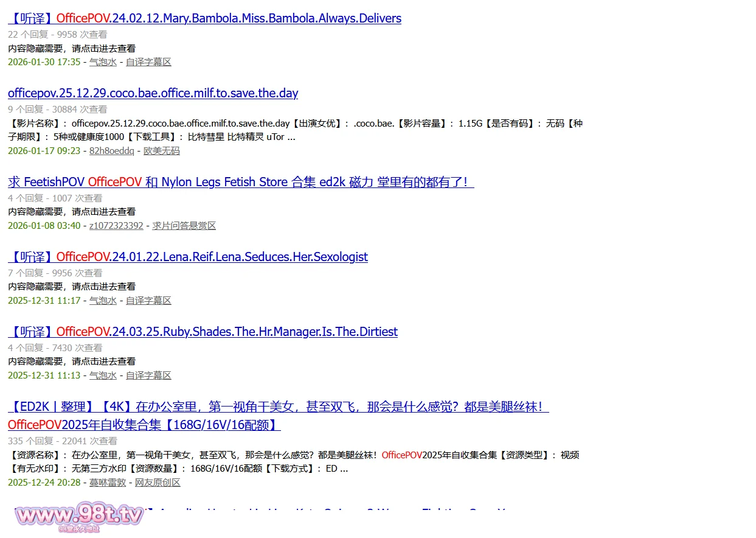Open author 气泡水 under the Ruby.Shades thread
Viewport: 756px width, 538px height.
coord(103,376)
